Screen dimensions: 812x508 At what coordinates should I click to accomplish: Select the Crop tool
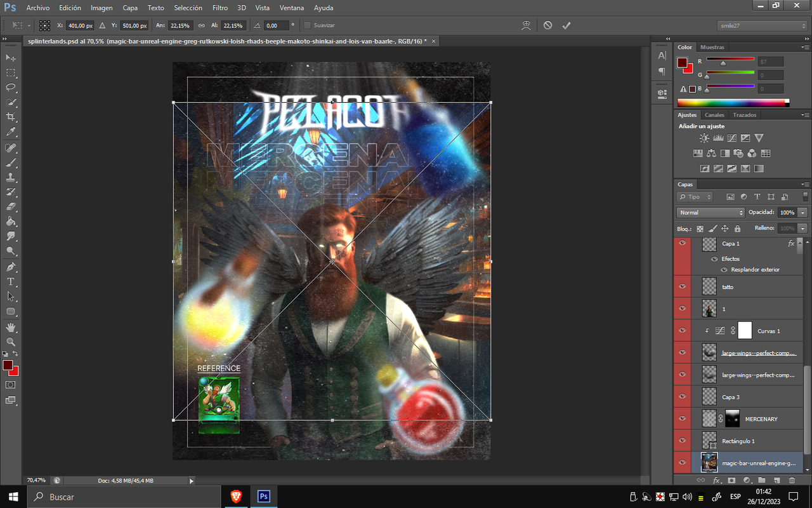point(11,117)
